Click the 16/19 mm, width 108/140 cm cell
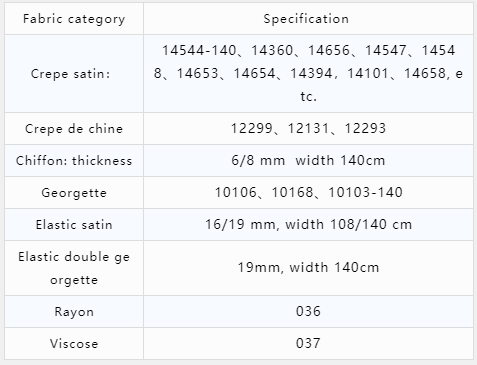 (x=308, y=225)
